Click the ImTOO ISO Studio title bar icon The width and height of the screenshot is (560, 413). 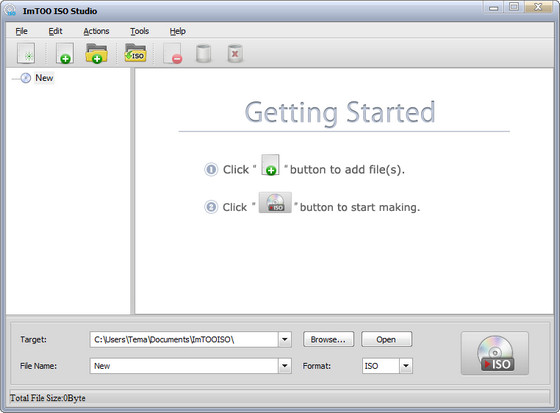point(11,10)
